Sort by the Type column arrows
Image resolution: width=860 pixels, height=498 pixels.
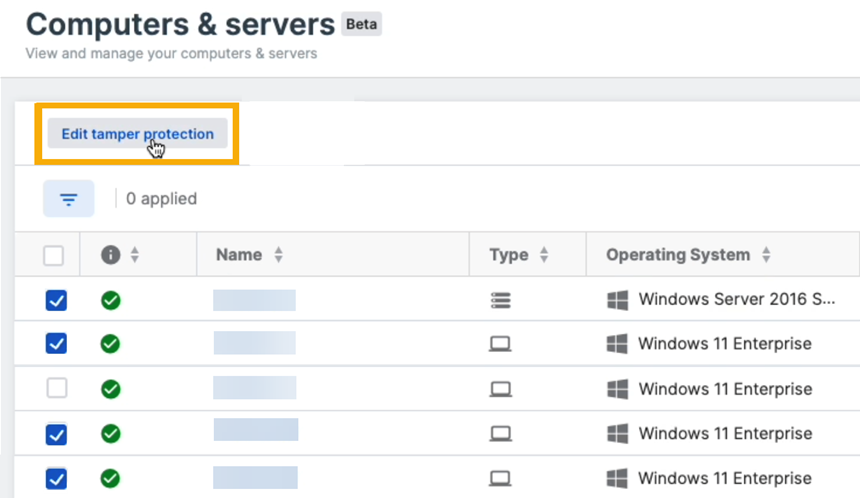[x=544, y=255]
